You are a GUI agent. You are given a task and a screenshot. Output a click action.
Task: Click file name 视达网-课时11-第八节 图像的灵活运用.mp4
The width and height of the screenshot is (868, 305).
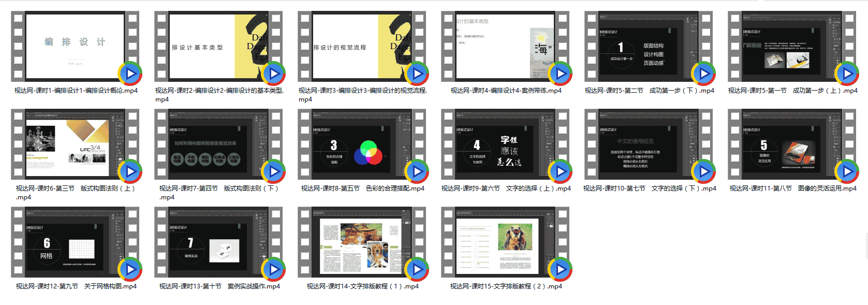click(793, 188)
